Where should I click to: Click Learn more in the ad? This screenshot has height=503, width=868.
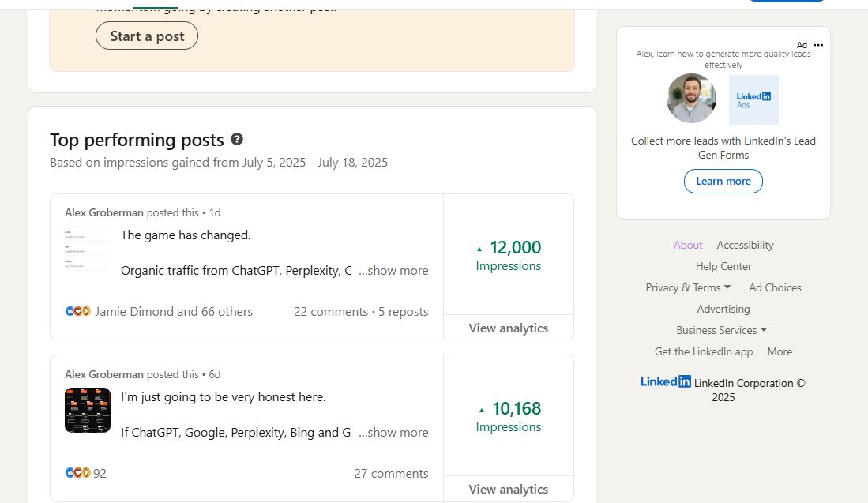pyautogui.click(x=723, y=181)
